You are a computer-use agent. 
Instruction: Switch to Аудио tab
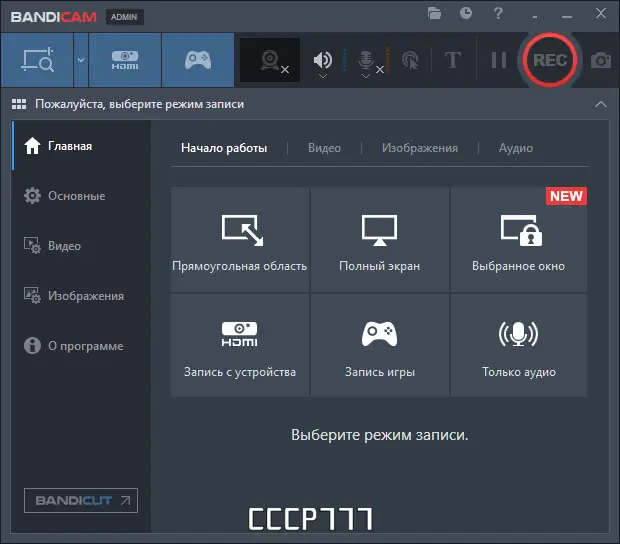516,148
